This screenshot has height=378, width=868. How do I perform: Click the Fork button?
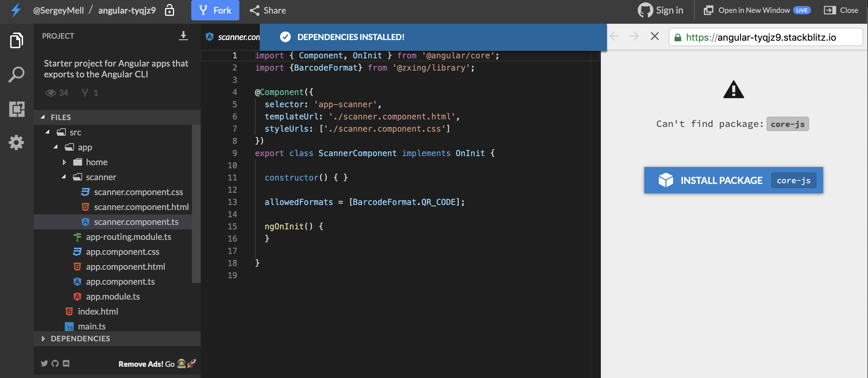pos(215,10)
